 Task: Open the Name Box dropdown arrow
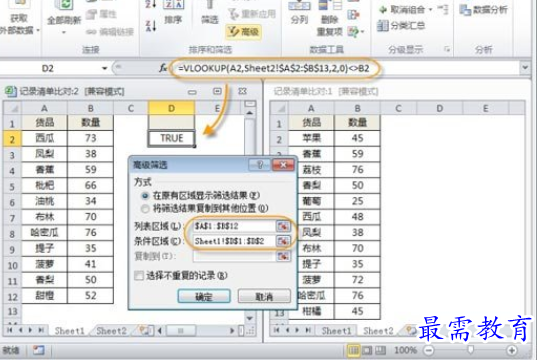point(105,68)
